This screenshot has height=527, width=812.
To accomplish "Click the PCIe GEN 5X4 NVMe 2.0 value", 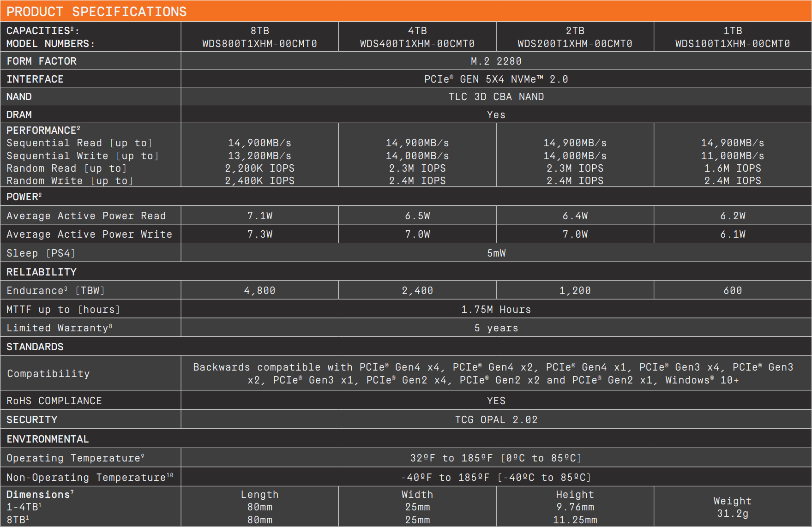I will 496,79.
